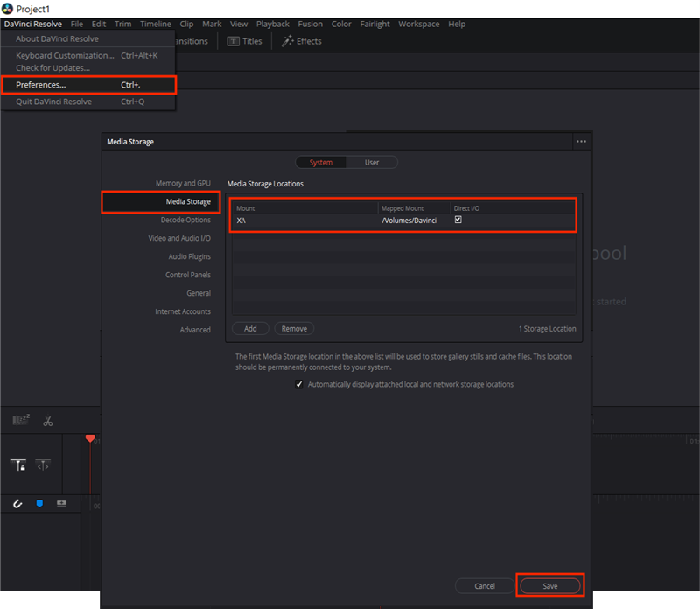The width and height of the screenshot is (700, 609).
Task: Select Internet Accounts category
Action: (x=183, y=311)
